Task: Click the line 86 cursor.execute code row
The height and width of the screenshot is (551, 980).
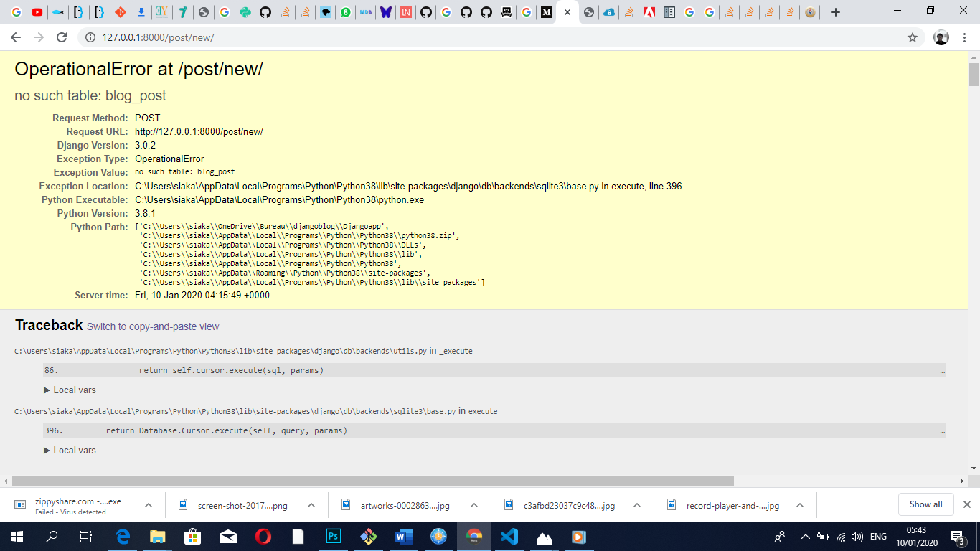Action: pos(494,370)
